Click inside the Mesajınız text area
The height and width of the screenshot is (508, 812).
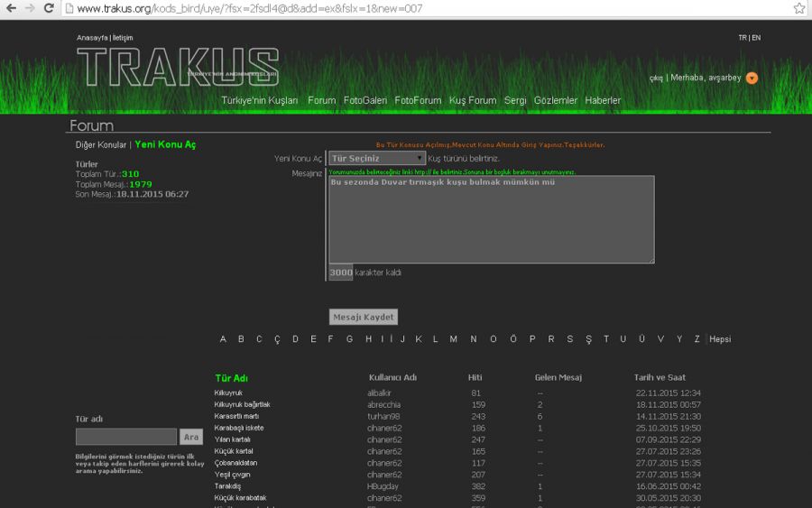pyautogui.click(x=491, y=221)
